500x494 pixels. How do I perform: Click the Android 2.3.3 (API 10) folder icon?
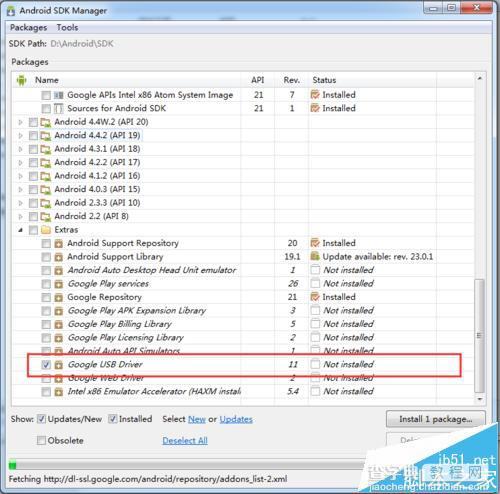(45, 203)
